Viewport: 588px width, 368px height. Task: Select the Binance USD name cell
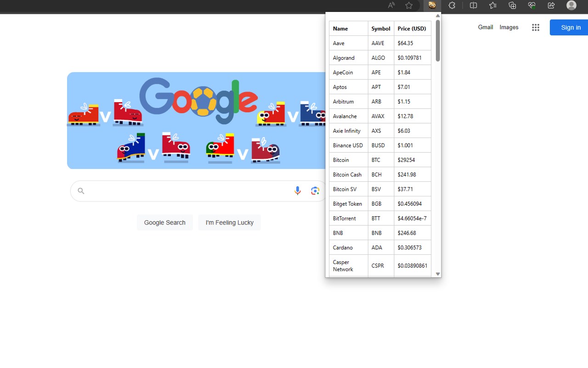(349, 145)
